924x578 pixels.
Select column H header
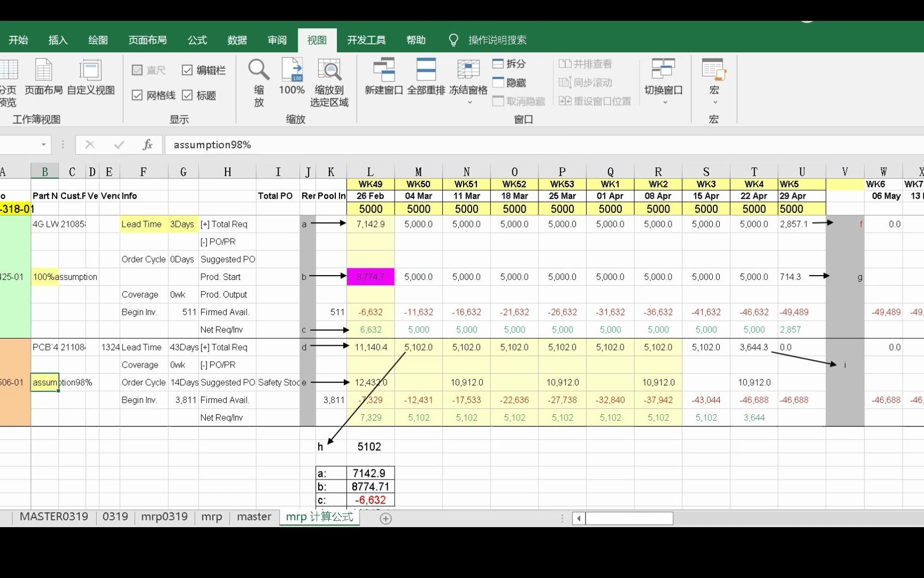[227, 172]
